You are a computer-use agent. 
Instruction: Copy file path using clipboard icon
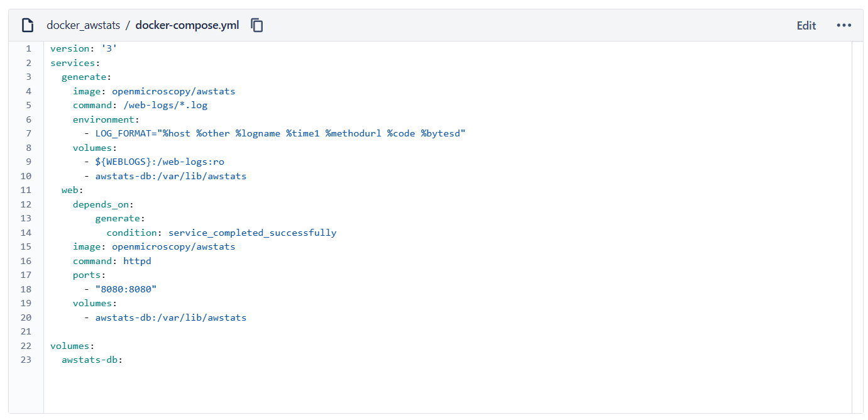(x=256, y=25)
